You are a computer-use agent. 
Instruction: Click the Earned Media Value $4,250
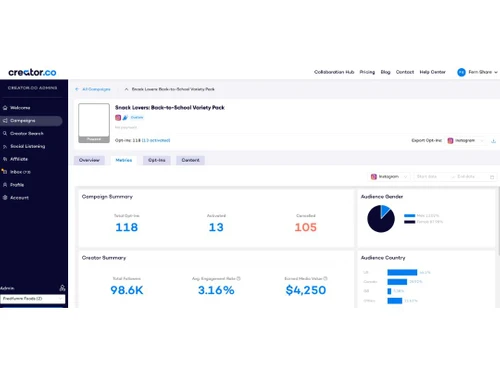pos(306,290)
